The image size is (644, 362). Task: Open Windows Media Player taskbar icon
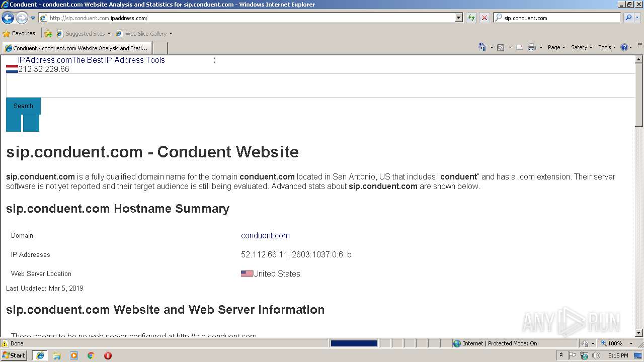tap(74, 355)
